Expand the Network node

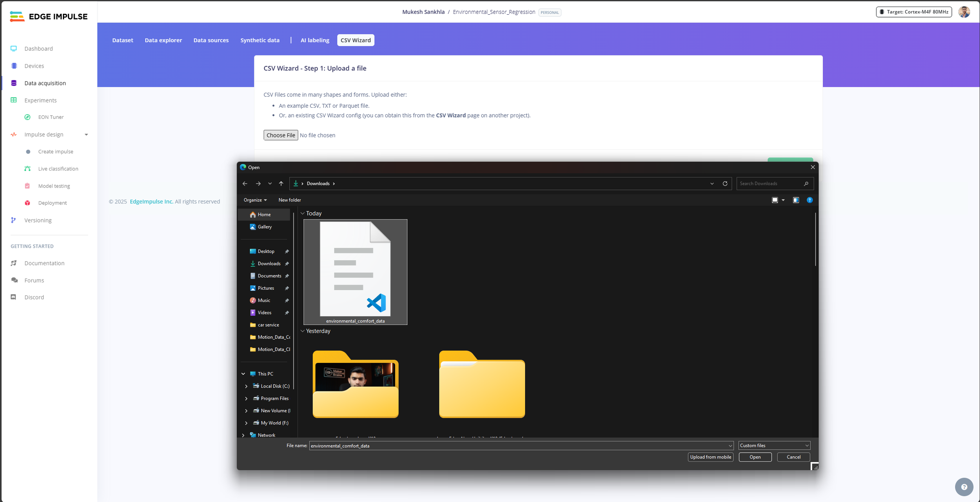(243, 435)
